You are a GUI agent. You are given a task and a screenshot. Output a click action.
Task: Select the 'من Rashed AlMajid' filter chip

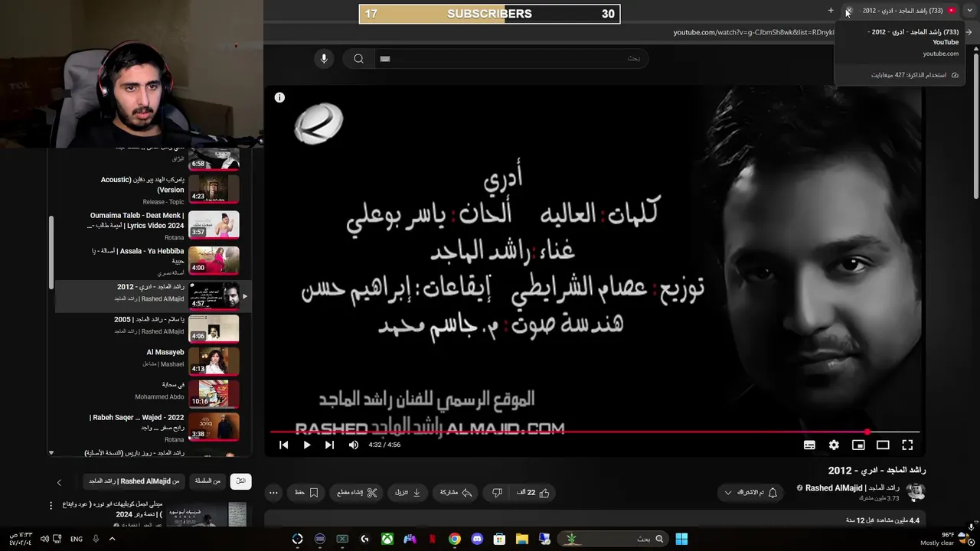tap(134, 481)
